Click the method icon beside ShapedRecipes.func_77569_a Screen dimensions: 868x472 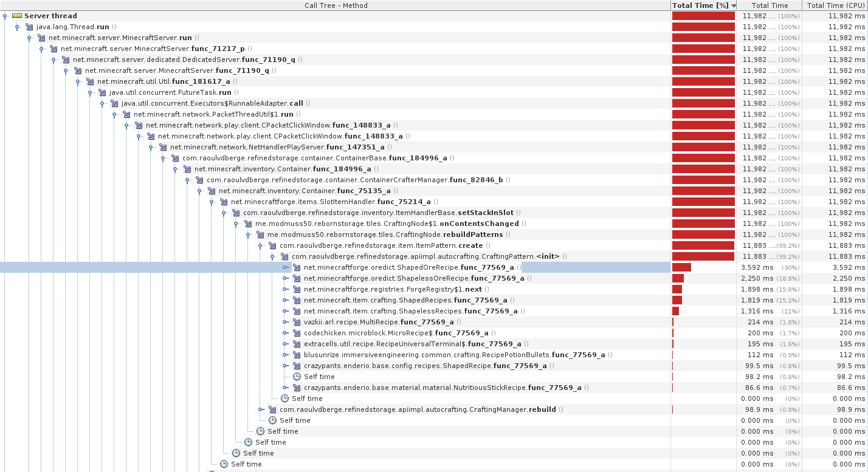click(297, 300)
